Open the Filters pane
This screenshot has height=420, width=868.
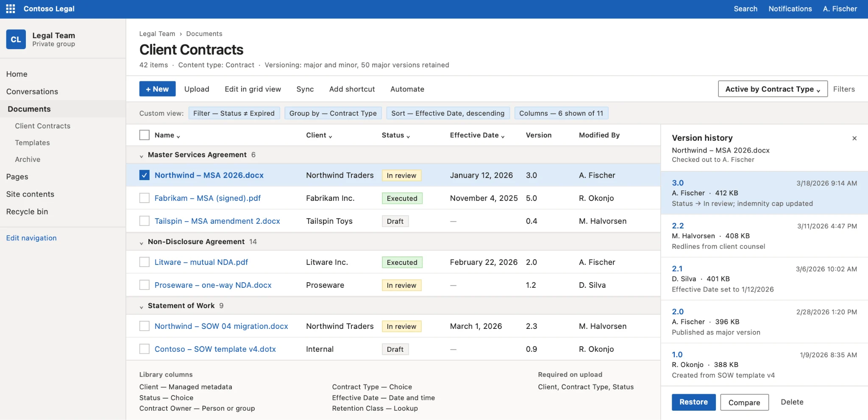pyautogui.click(x=844, y=89)
